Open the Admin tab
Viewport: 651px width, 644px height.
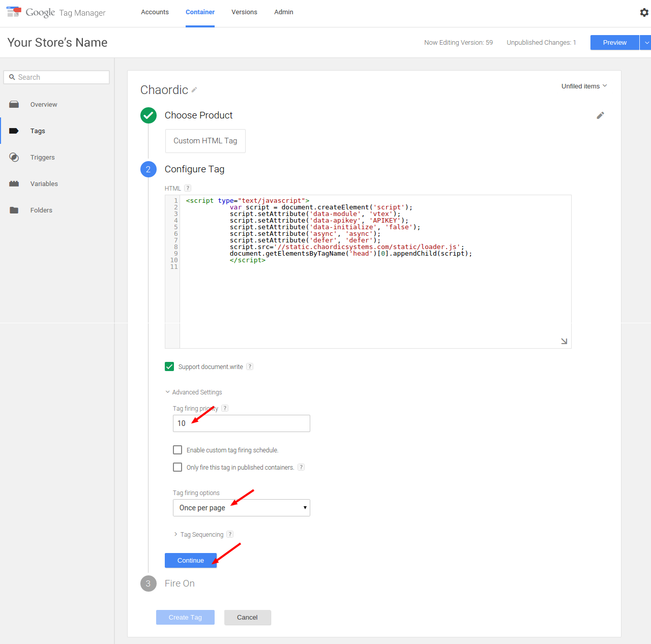coord(284,12)
